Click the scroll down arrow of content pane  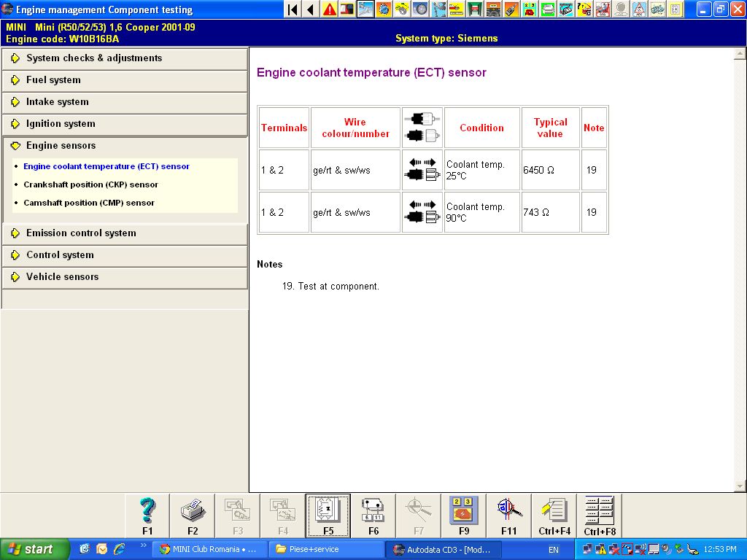tap(740, 486)
